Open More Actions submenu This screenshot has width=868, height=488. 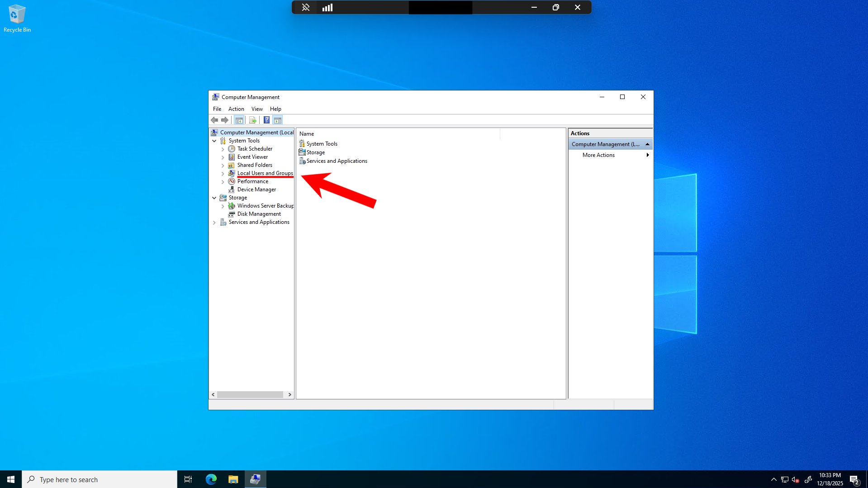610,155
